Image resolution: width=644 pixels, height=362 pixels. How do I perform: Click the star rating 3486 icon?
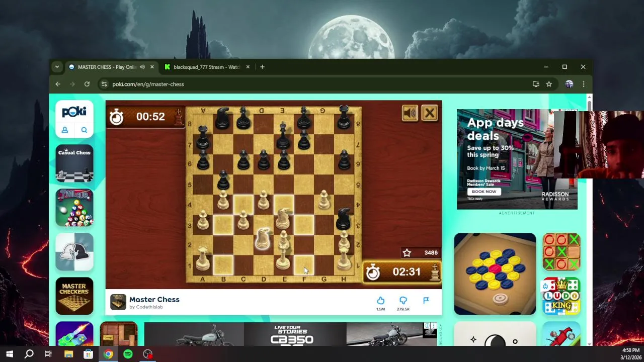click(407, 253)
